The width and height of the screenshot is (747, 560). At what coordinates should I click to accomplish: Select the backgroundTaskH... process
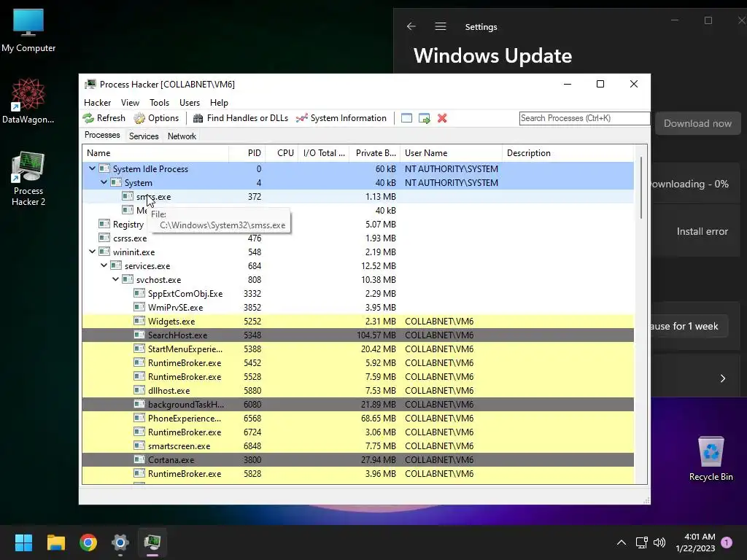[x=357, y=404]
